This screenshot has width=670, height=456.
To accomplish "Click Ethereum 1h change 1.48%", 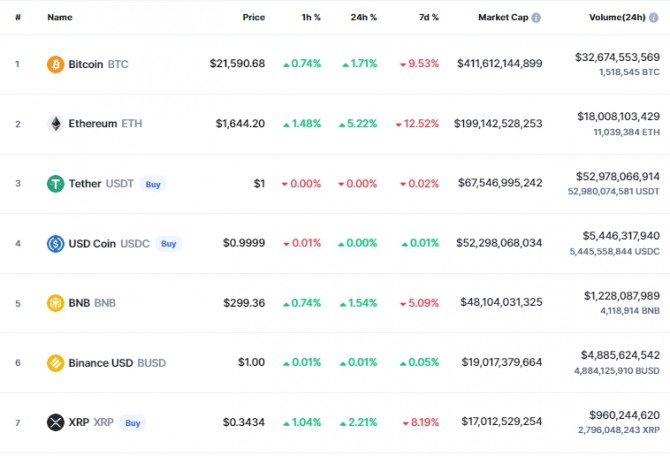I will (302, 124).
